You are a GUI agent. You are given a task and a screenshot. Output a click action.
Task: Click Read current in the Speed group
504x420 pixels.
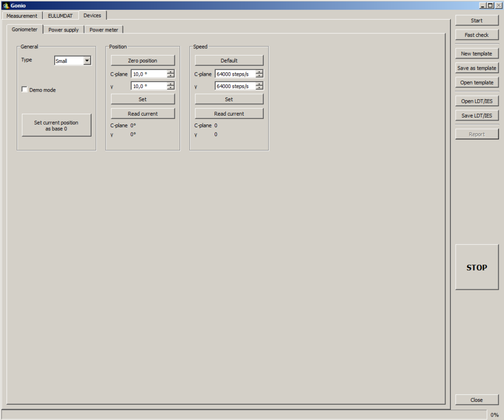[229, 114]
